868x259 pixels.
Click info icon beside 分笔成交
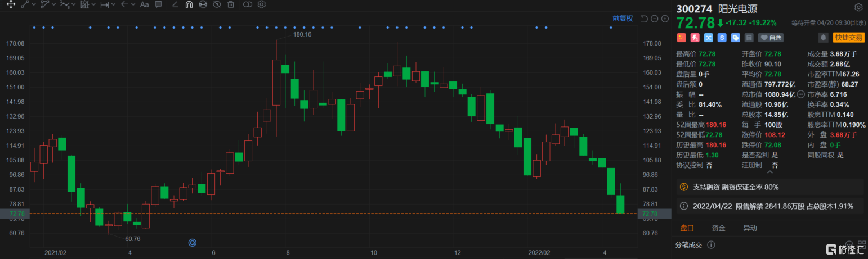click(711, 245)
